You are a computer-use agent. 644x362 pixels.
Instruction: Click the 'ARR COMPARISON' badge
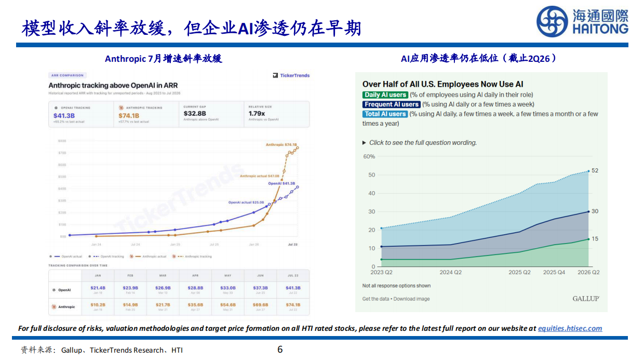click(68, 75)
